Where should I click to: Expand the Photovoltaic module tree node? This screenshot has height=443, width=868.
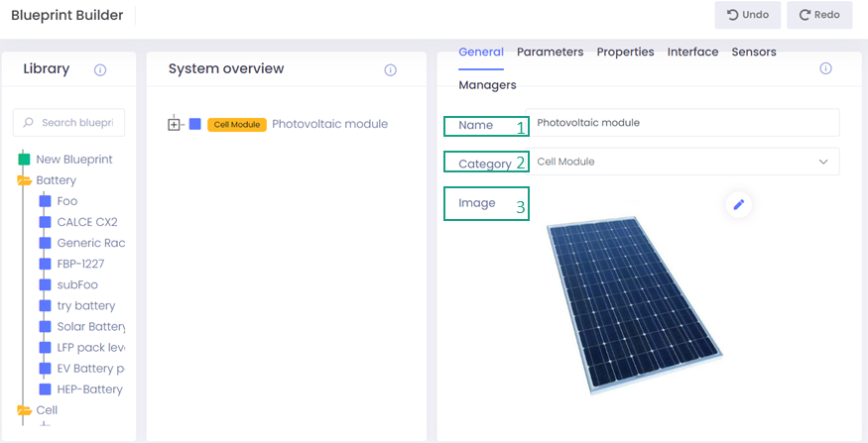(175, 124)
